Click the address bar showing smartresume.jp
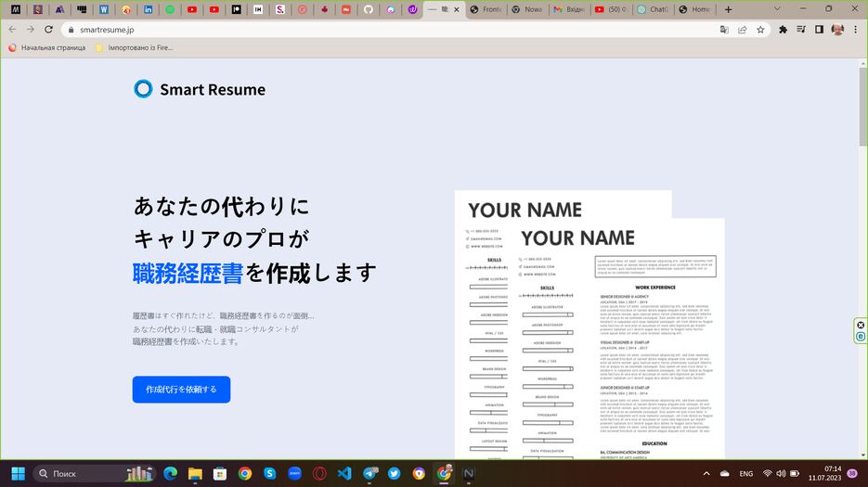 pyautogui.click(x=371, y=29)
